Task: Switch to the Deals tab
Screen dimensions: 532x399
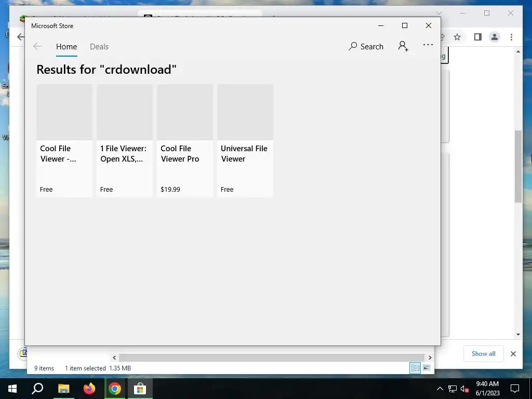Action: click(99, 46)
